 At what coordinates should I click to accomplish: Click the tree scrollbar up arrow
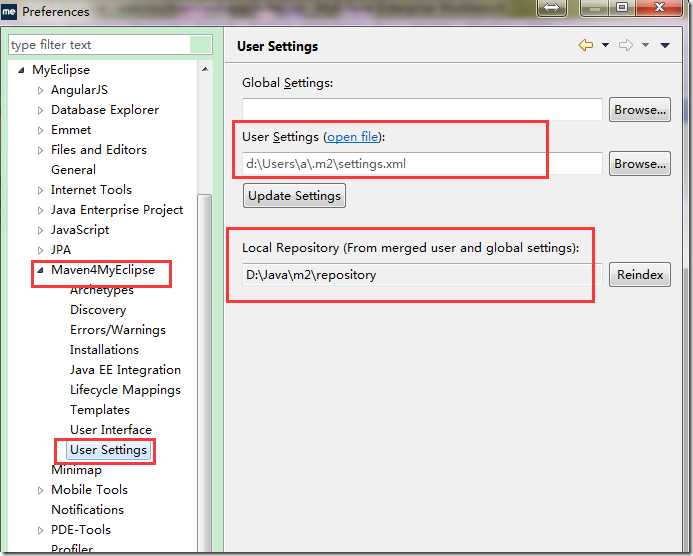[x=205, y=69]
